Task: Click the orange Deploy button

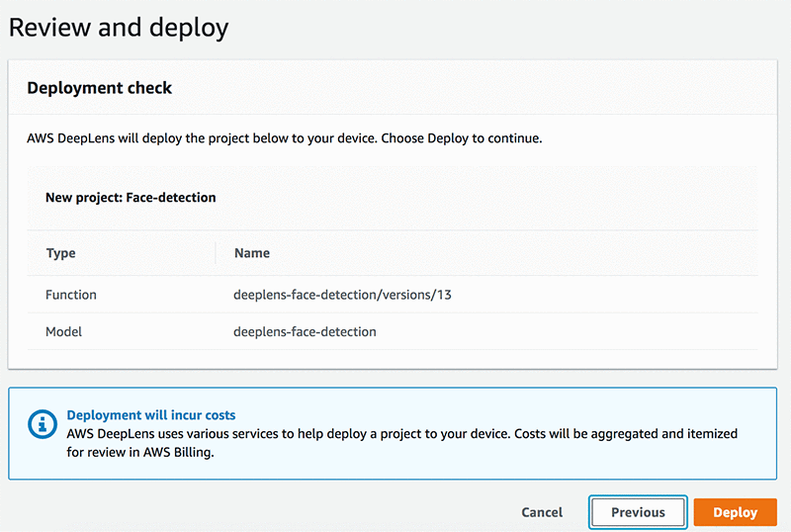Action: [x=735, y=512]
